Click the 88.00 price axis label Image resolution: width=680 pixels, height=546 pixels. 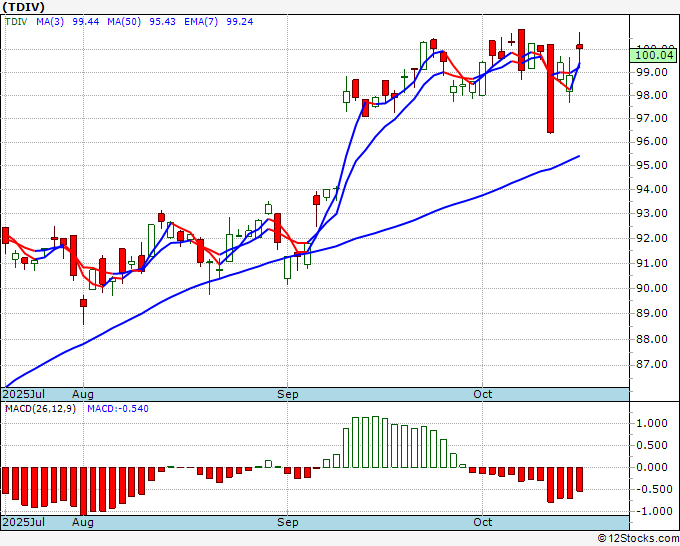tap(651, 339)
